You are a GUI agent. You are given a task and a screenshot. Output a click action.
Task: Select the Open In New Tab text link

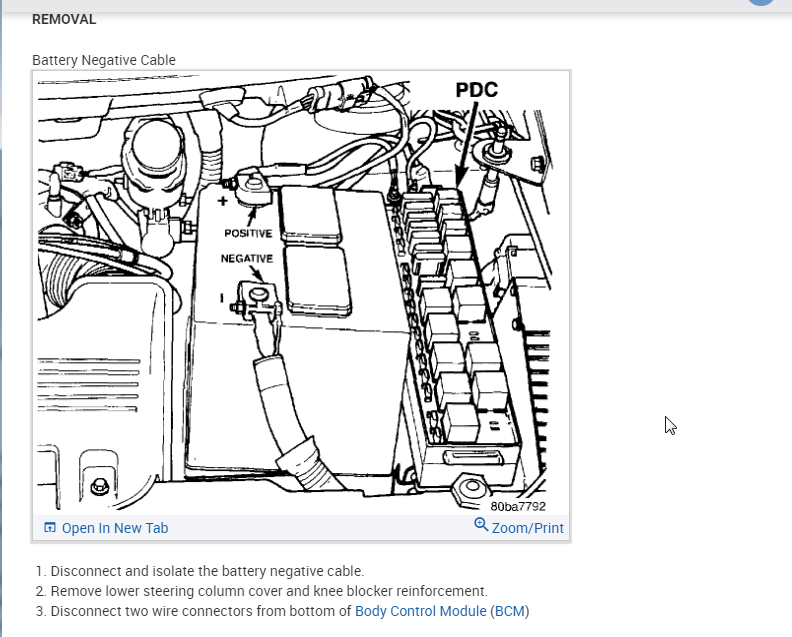[115, 528]
